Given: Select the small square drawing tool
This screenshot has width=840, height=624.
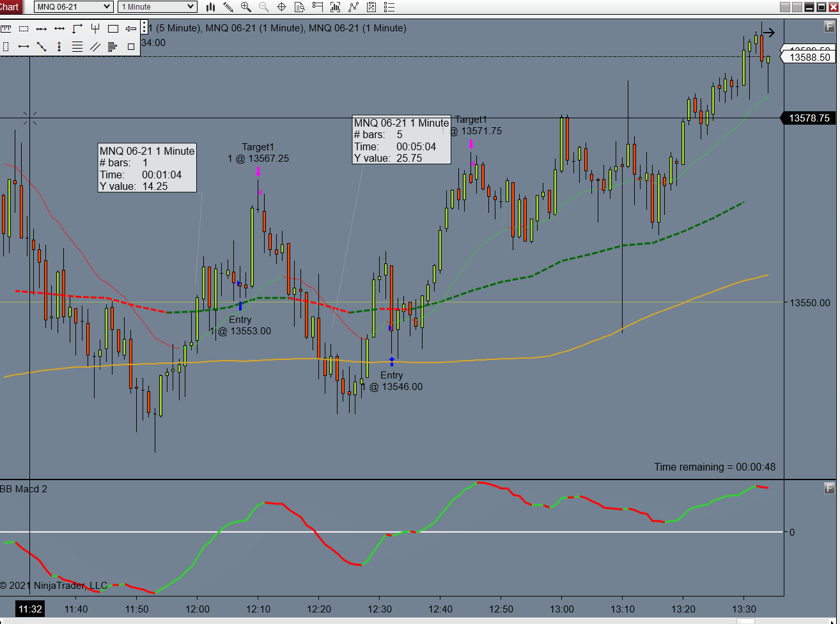Looking at the screenshot, I should [x=131, y=47].
